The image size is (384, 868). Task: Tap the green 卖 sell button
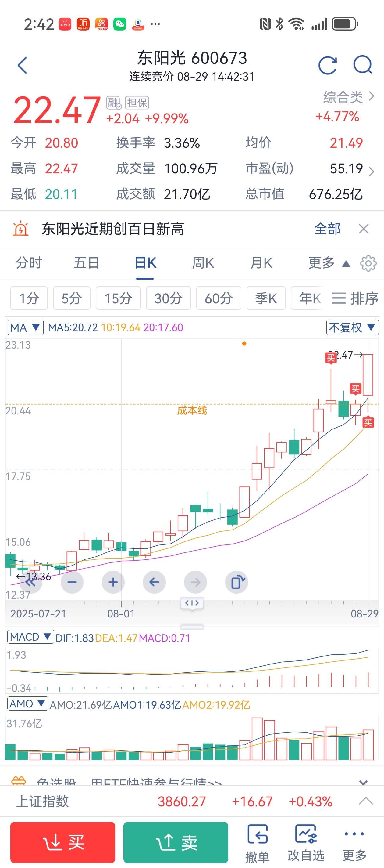coord(176,842)
